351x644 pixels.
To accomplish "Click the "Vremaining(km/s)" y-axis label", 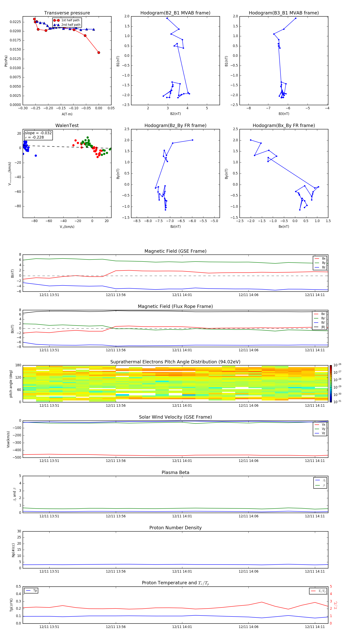I will (10, 173).
